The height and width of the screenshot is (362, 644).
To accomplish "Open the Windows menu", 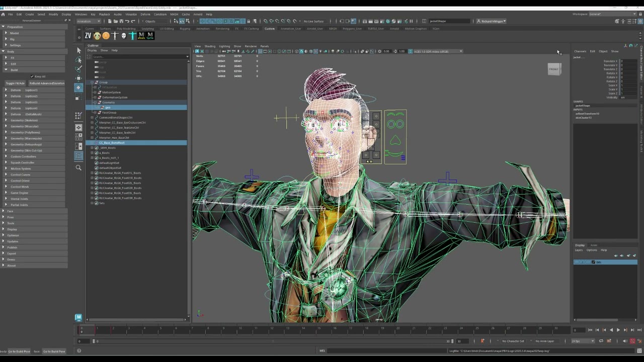I will (80, 14).
